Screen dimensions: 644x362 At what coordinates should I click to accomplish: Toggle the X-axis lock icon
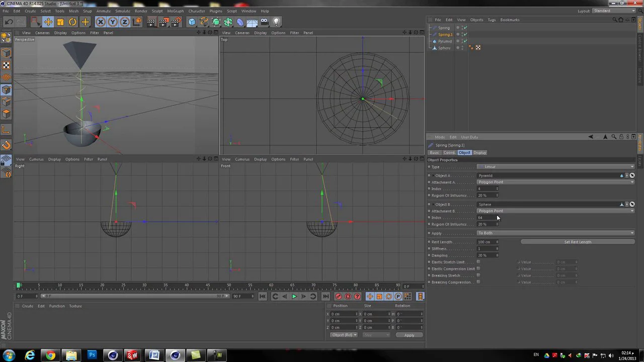[x=101, y=22]
